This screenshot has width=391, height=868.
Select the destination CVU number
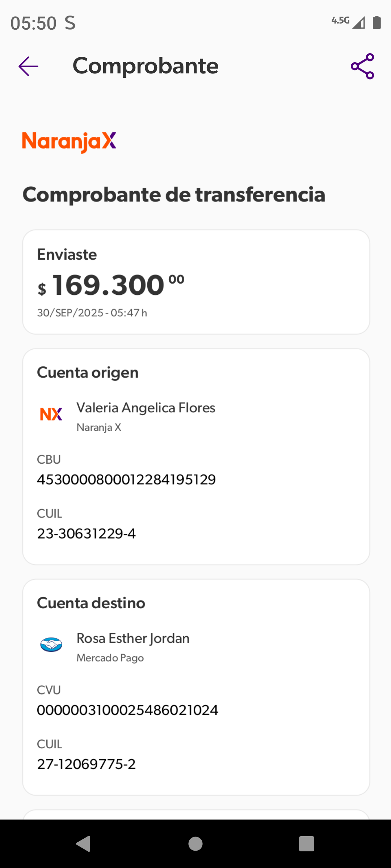pyautogui.click(x=127, y=710)
